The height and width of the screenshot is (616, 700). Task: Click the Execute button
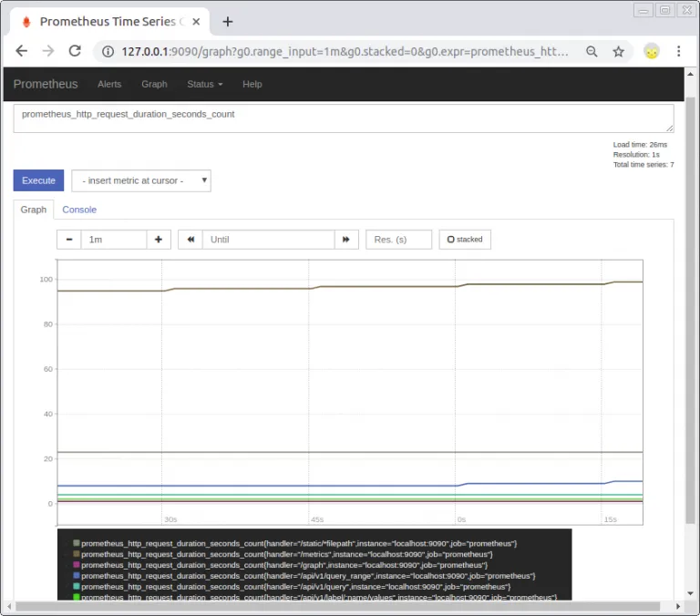tap(39, 180)
